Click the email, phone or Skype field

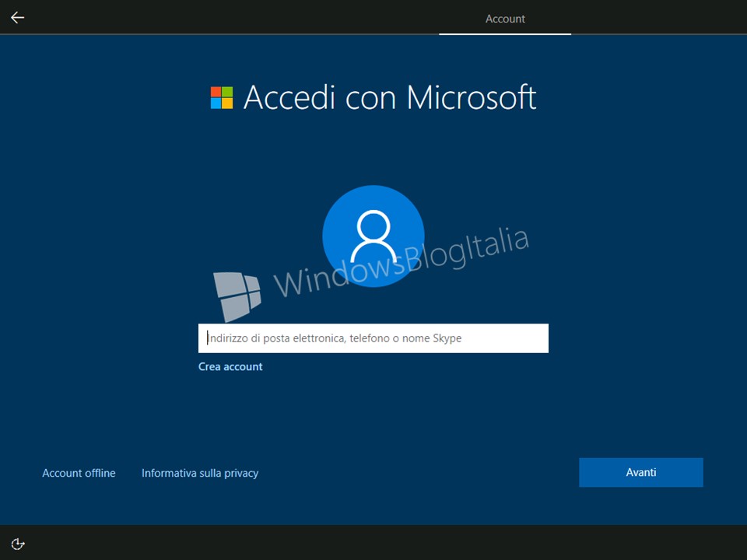[x=373, y=338]
